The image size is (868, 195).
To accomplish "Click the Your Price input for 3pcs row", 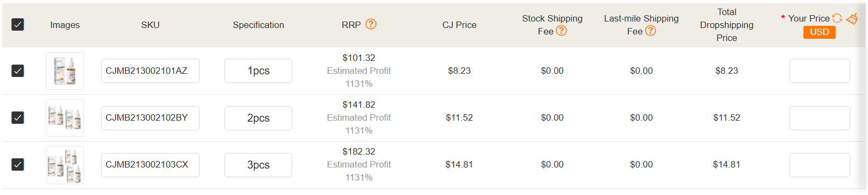I will click(820, 164).
